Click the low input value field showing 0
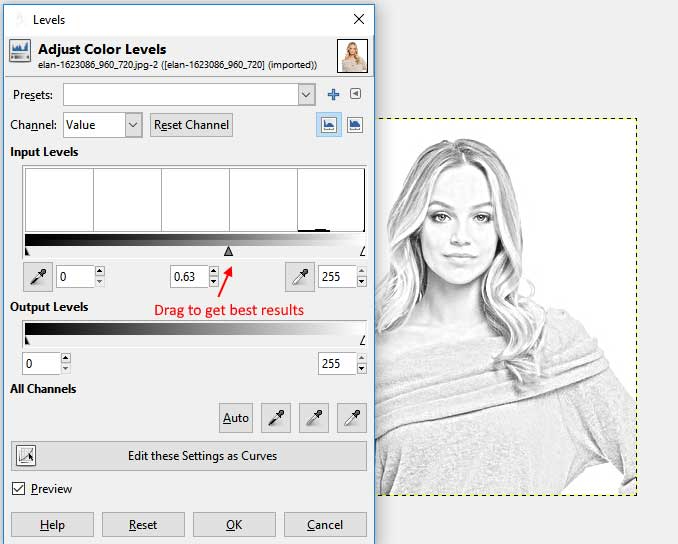The width and height of the screenshot is (678, 544). coord(75,277)
